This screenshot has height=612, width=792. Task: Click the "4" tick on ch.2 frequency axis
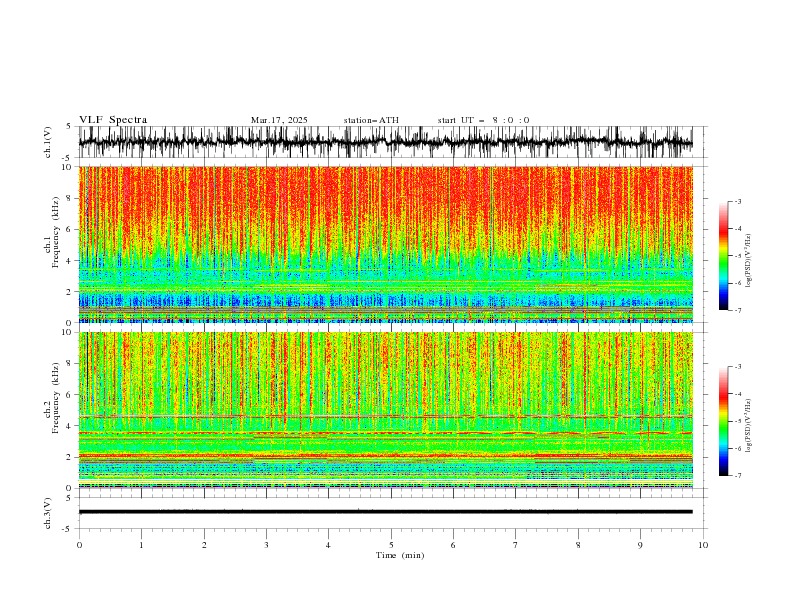tap(70, 426)
